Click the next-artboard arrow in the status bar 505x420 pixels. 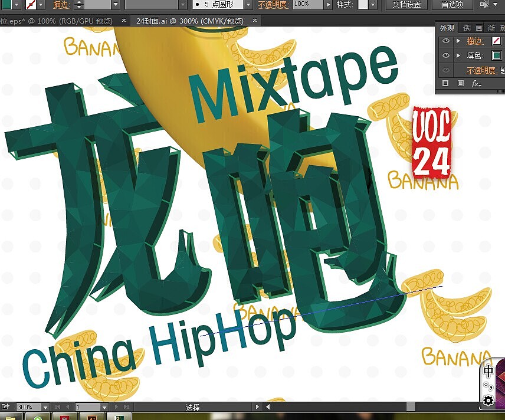[x=116, y=407]
